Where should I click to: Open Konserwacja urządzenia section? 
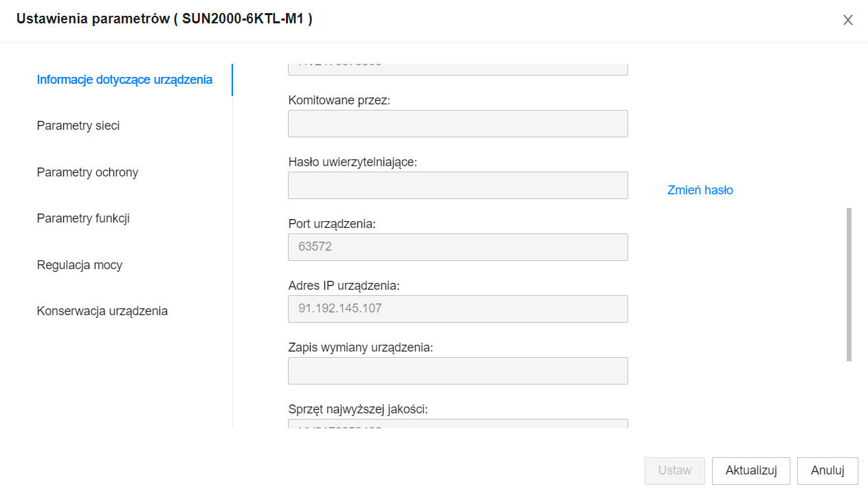pyautogui.click(x=102, y=311)
